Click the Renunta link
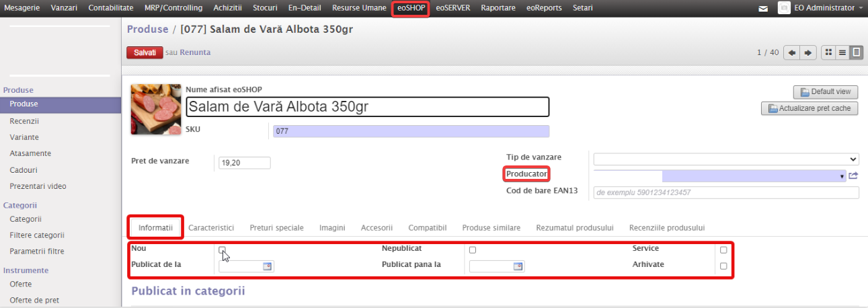Image resolution: width=868 pixels, height=308 pixels. click(195, 52)
